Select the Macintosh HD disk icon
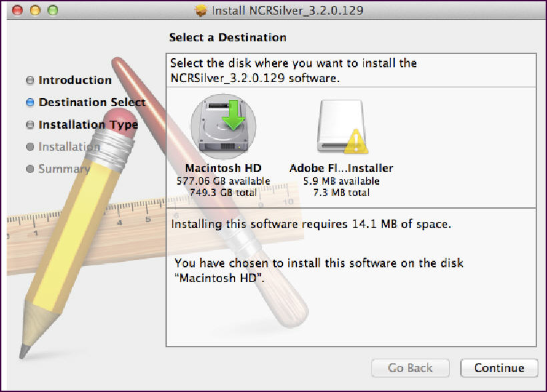This screenshot has width=547, height=392. [x=223, y=126]
